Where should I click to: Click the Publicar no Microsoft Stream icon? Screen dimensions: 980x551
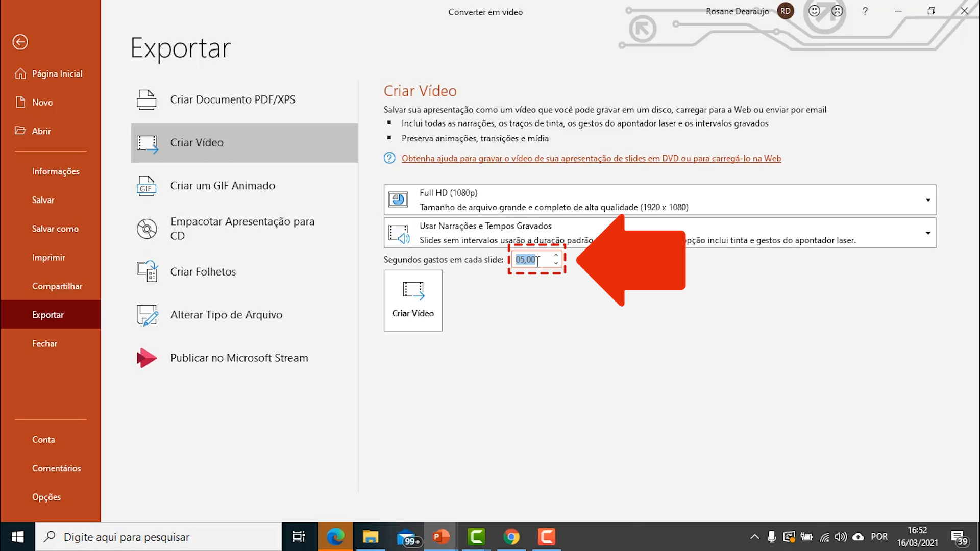click(146, 358)
